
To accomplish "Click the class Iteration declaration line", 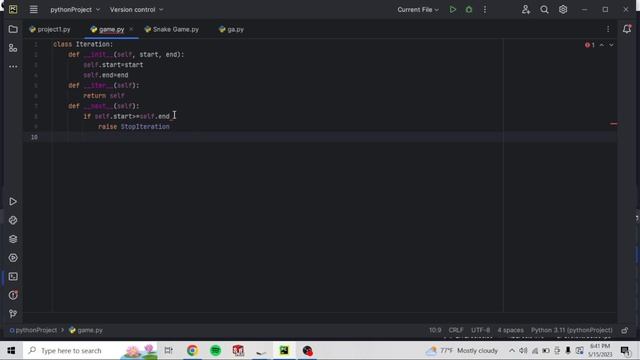I will [83, 44].
